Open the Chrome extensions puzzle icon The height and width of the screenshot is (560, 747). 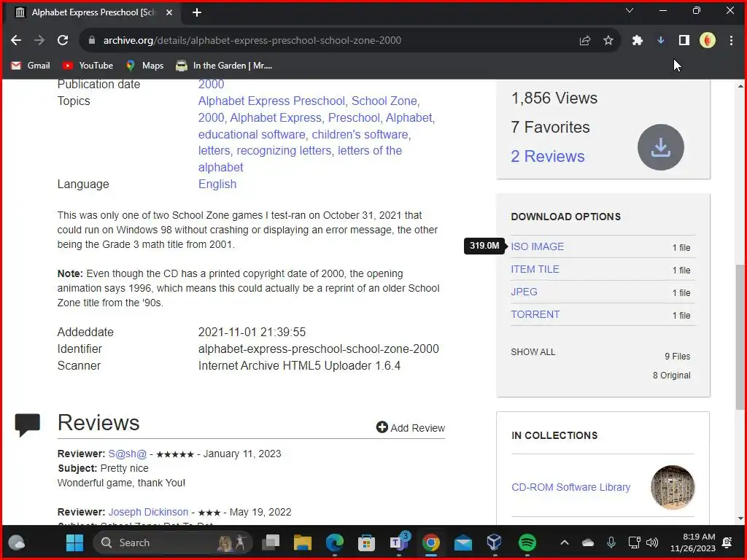click(x=638, y=41)
